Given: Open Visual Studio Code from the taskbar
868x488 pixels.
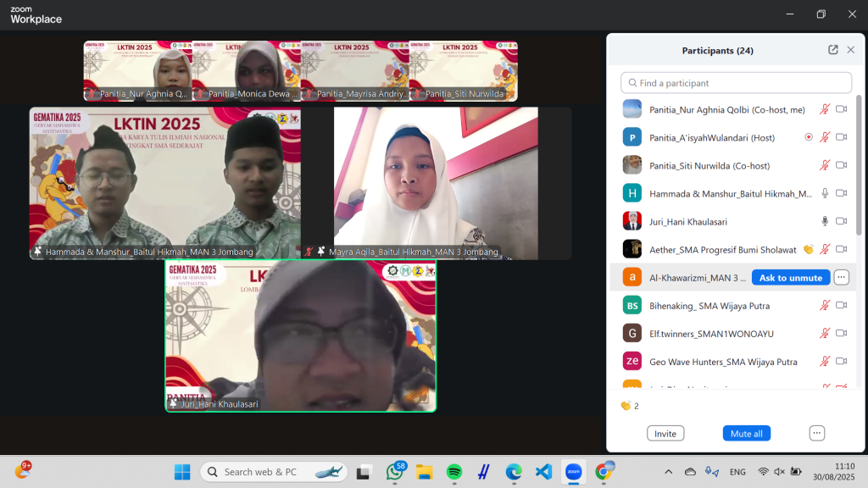Looking at the screenshot, I should click(x=543, y=472).
